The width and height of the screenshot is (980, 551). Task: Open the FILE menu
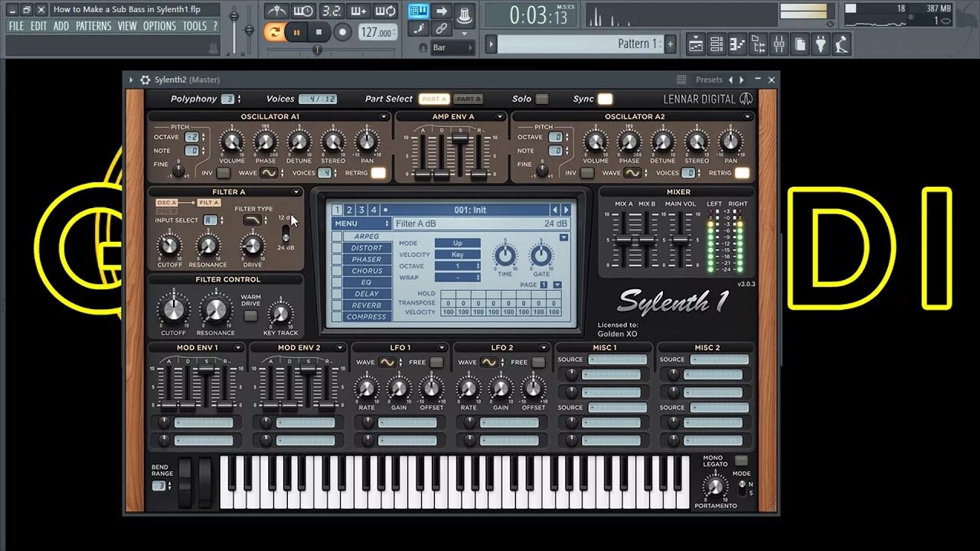pyautogui.click(x=16, y=26)
